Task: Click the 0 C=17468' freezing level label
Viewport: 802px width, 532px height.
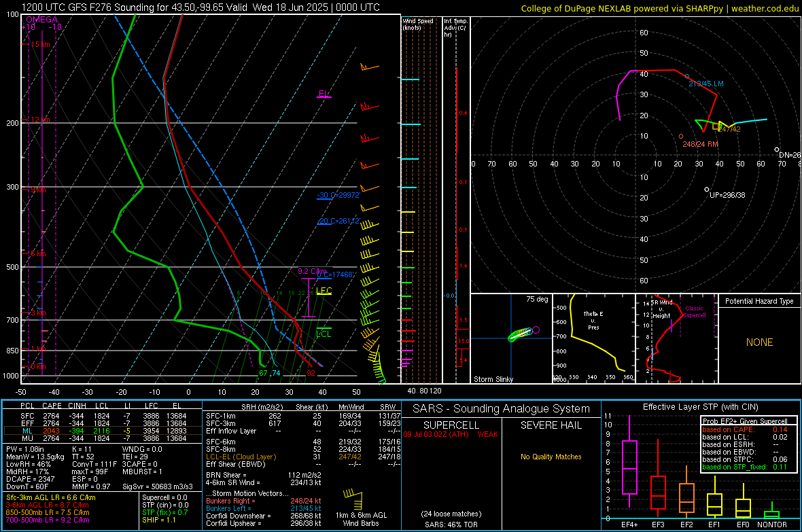Action: 334,274
